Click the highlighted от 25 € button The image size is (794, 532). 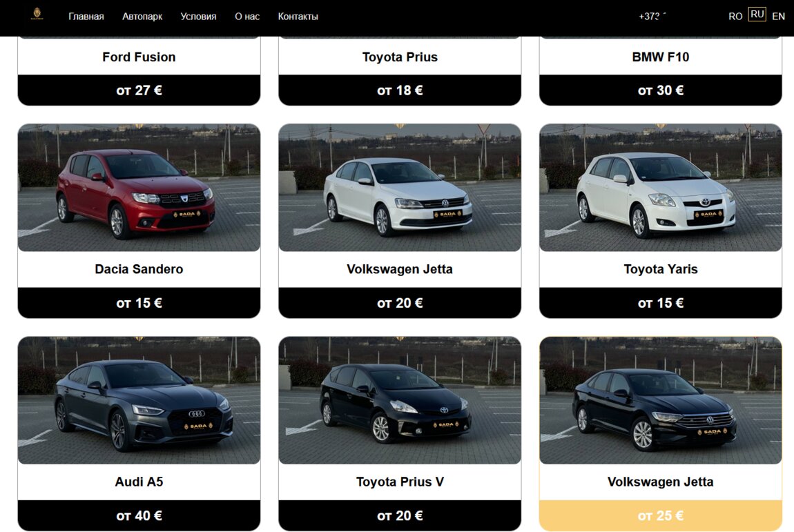coord(661,516)
